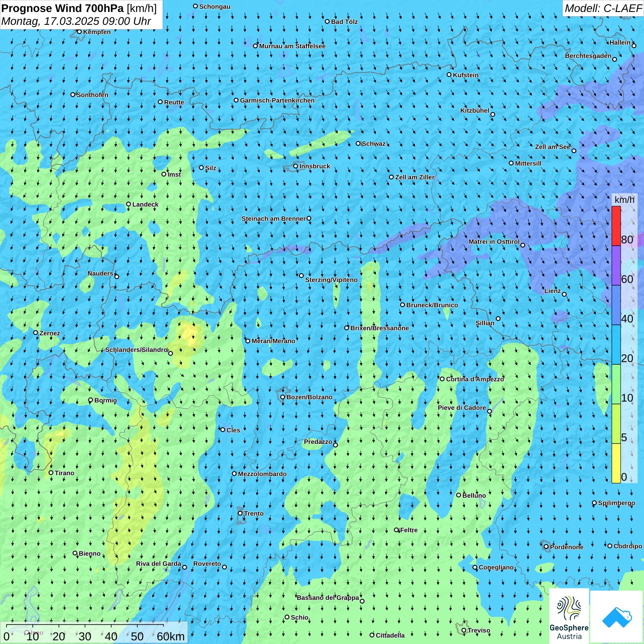The image size is (644, 644).
Task: Click the Nauders station dot
Action: click(117, 276)
